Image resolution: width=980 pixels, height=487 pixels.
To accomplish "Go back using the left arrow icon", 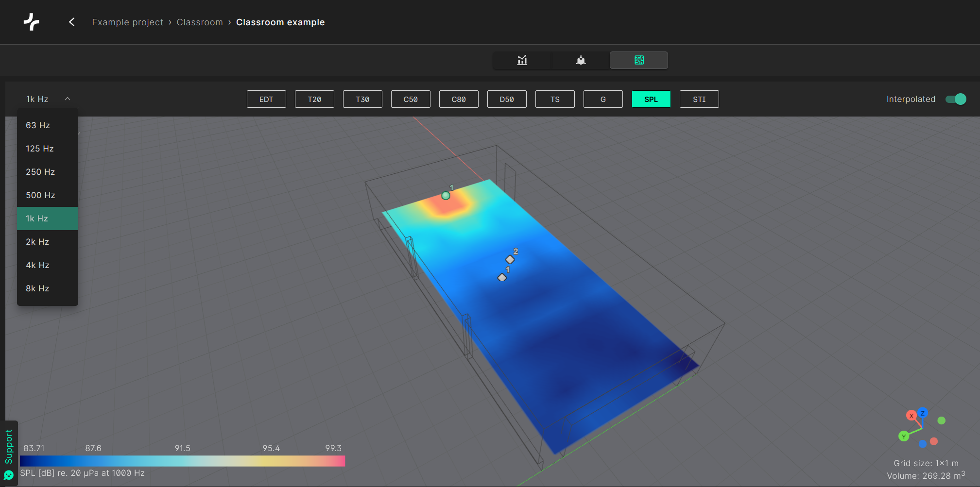I will (x=72, y=22).
